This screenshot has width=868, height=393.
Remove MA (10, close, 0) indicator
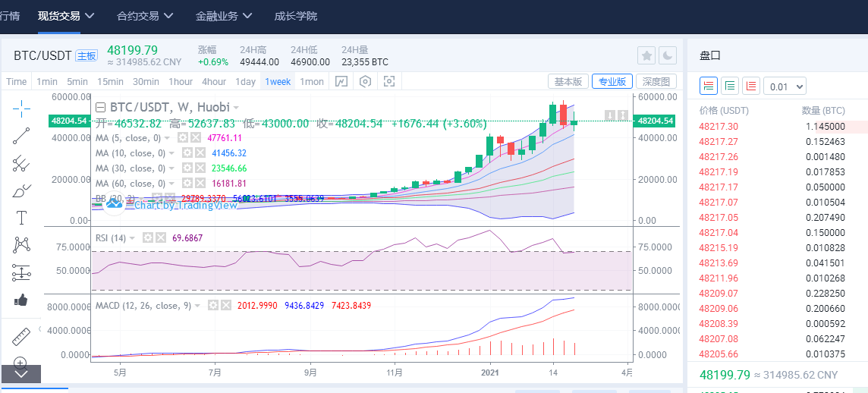pyautogui.click(x=200, y=152)
